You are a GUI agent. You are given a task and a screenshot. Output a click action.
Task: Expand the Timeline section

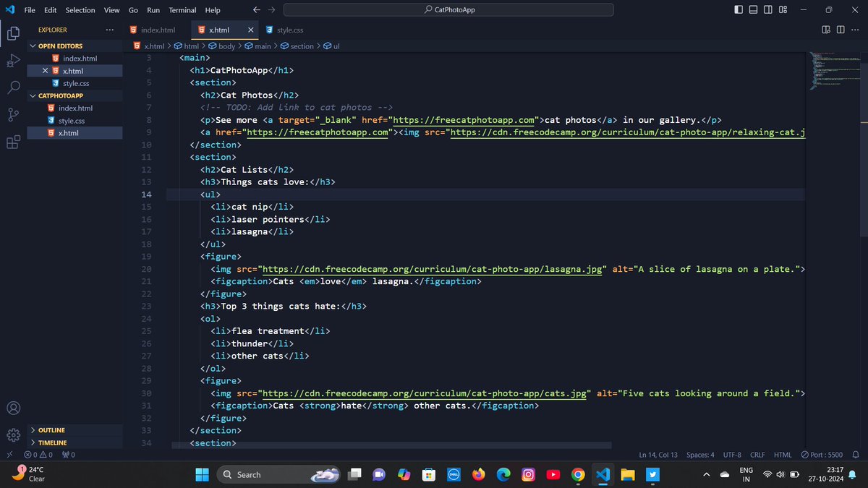(75, 442)
